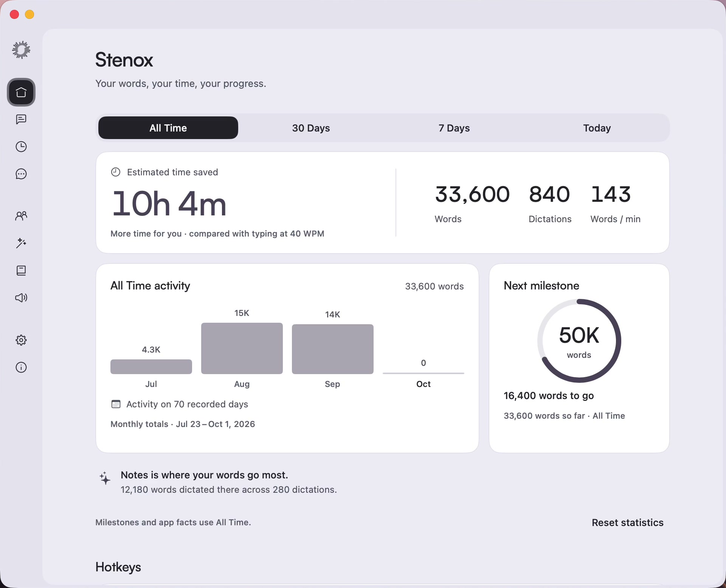Click the 'Next milestone' heading

coord(541,286)
